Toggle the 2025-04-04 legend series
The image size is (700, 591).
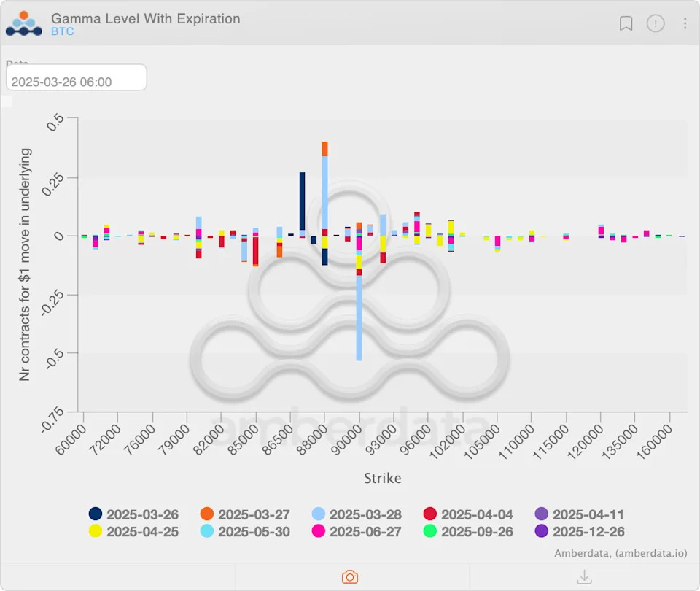point(468,514)
